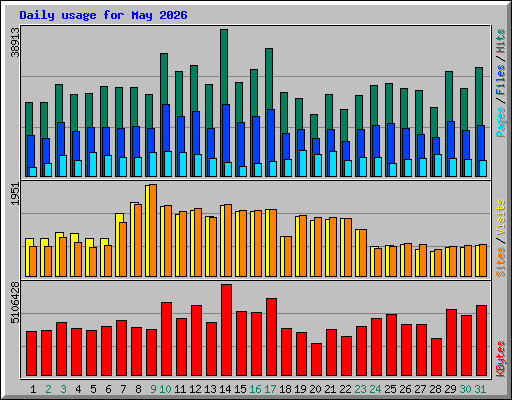Click the tallest red KBytes bar for day 14

tap(226, 330)
